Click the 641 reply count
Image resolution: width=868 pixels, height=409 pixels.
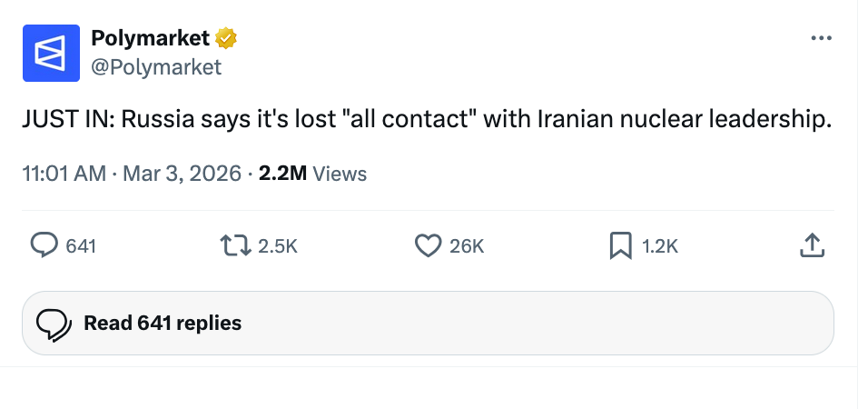(81, 245)
